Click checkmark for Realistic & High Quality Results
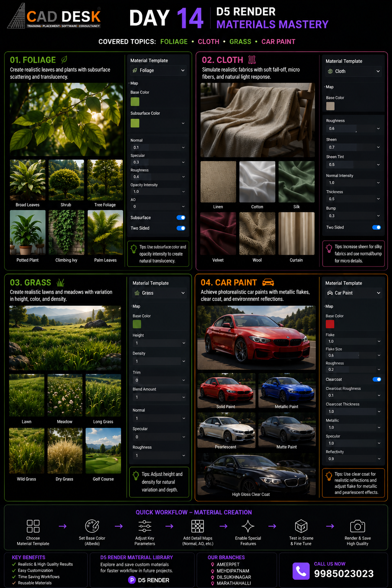 point(14,564)
